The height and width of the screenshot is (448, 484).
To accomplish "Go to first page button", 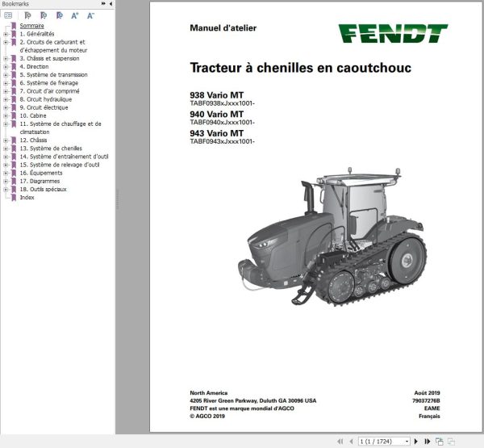I will click(x=340, y=442).
